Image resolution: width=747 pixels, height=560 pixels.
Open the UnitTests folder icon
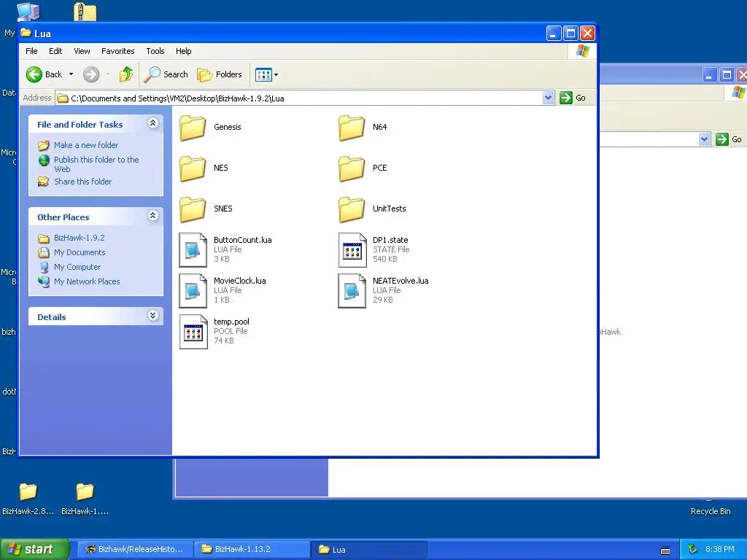[x=352, y=209]
